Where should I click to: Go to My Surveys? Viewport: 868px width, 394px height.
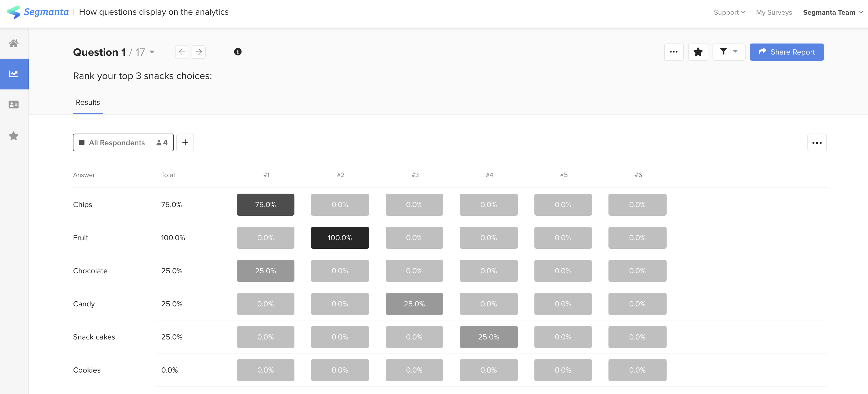[x=774, y=13]
